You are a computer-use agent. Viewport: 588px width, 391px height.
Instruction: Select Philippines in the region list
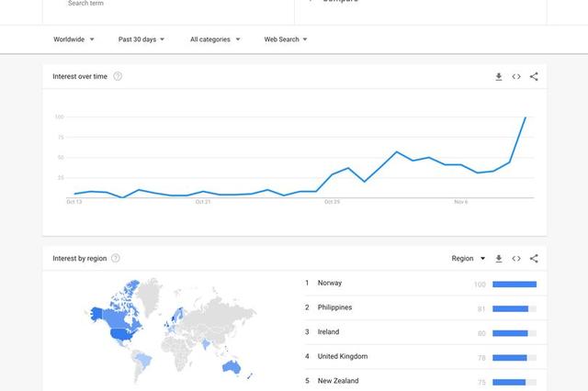pyautogui.click(x=334, y=307)
